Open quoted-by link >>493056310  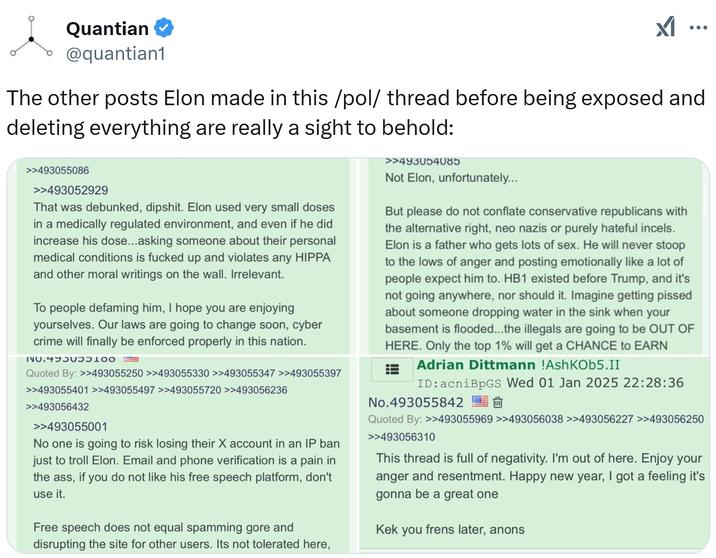pos(401,437)
